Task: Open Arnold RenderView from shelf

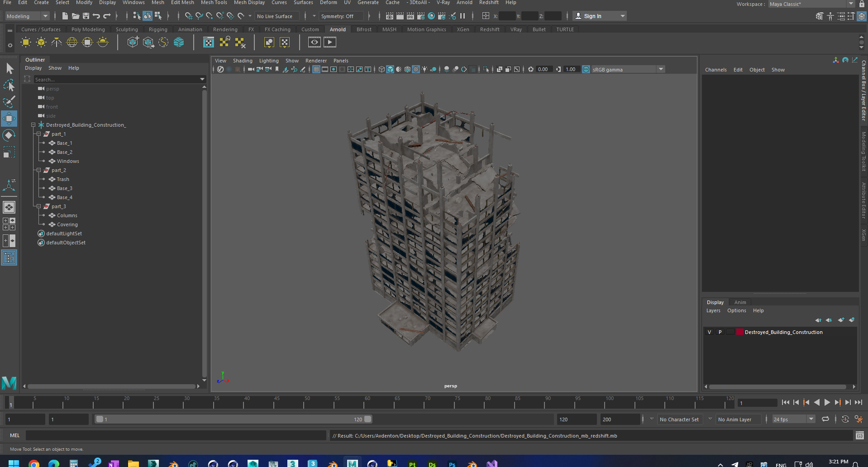Action: click(x=314, y=43)
